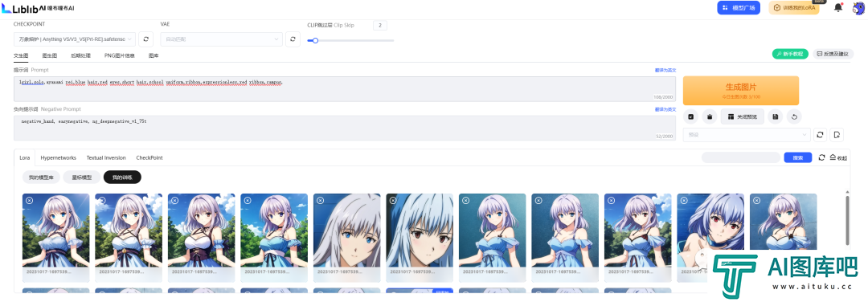The height and width of the screenshot is (302, 868).
Task: Translate the Prompt via 翻译为英文 link
Action: [x=665, y=70]
